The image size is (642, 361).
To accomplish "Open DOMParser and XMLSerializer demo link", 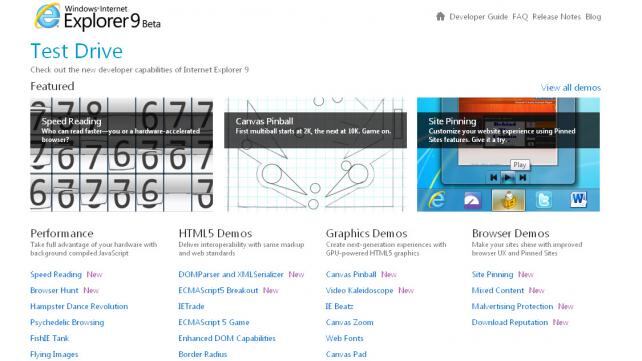I will 231,275.
